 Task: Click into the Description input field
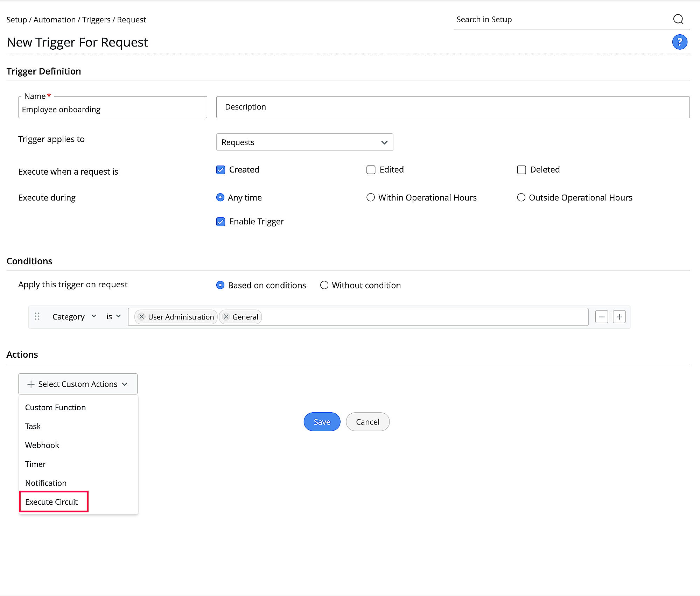tap(453, 107)
